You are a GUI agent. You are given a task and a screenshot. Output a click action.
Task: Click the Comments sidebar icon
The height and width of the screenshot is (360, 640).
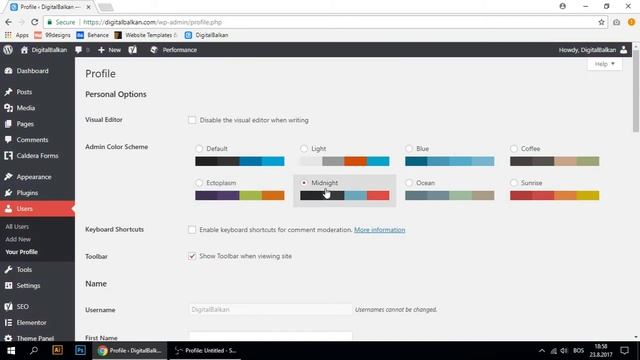tap(8, 140)
